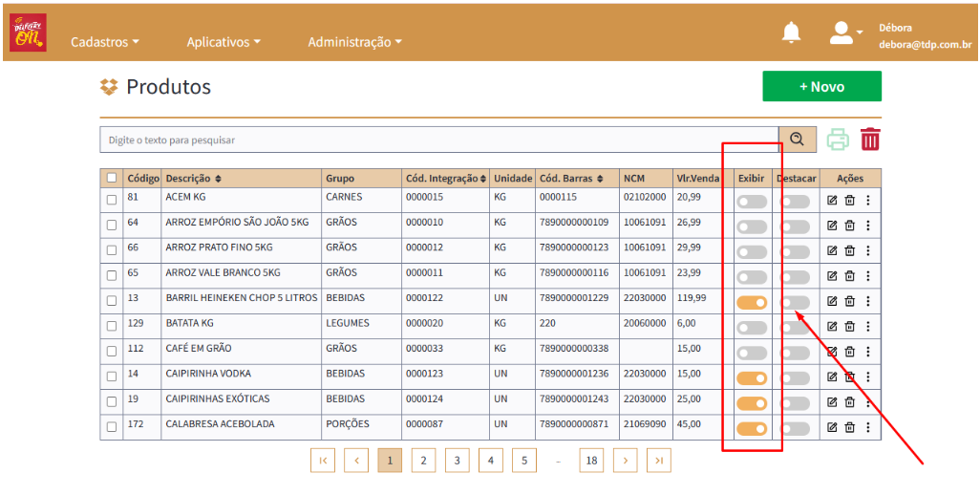This screenshot has width=980, height=495.
Task: Expand the user profile dropdown
Action: (845, 33)
